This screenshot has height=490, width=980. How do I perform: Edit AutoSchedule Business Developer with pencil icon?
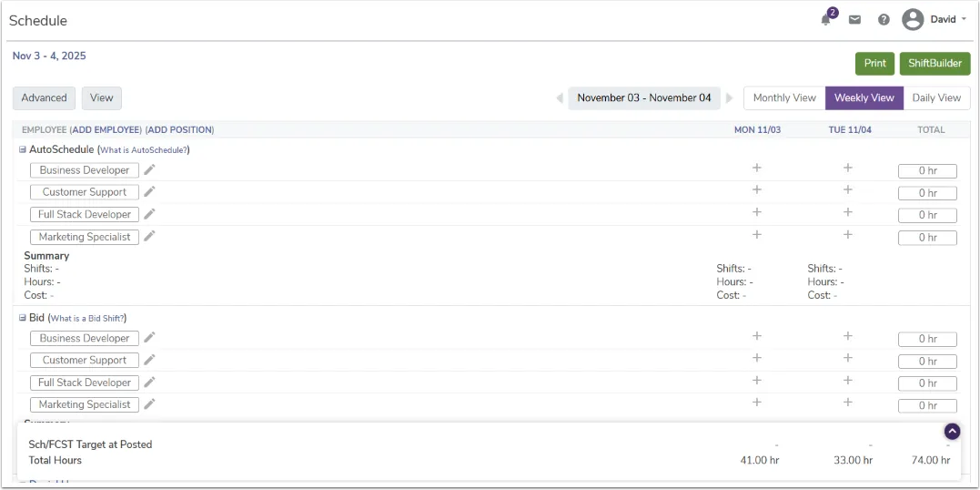[148, 169]
